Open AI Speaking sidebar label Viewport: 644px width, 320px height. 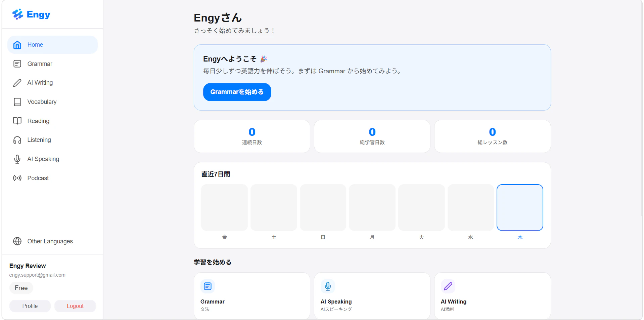43,159
